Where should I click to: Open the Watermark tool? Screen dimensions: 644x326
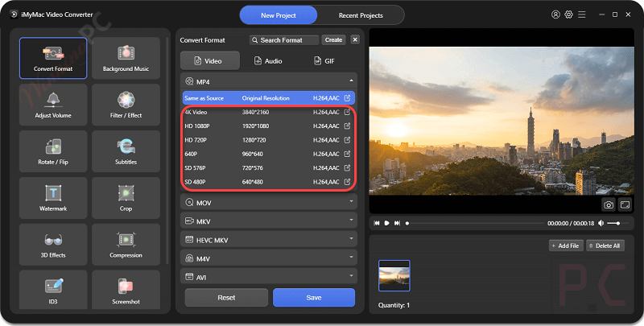(53, 198)
